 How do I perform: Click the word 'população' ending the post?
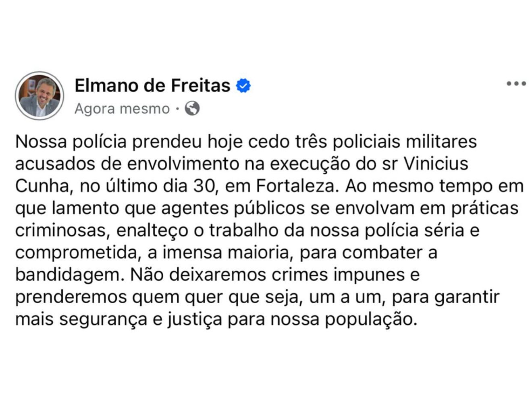coord(370,320)
